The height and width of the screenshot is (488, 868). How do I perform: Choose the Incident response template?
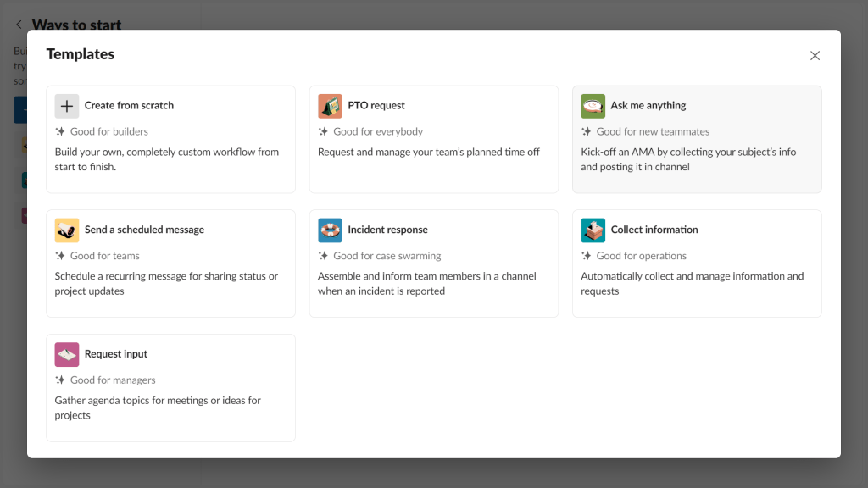(433, 263)
